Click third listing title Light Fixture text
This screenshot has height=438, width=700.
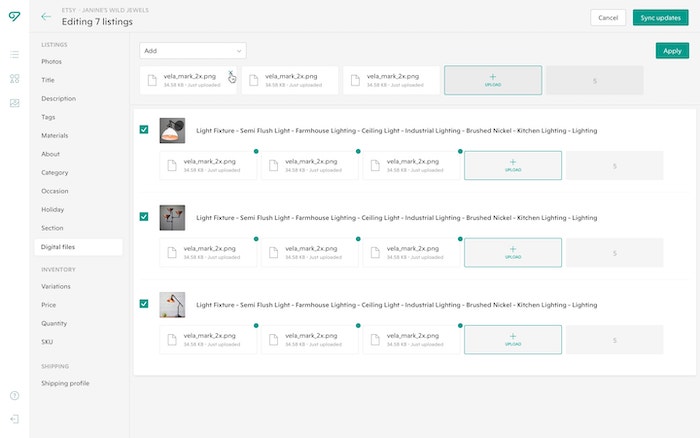point(396,305)
